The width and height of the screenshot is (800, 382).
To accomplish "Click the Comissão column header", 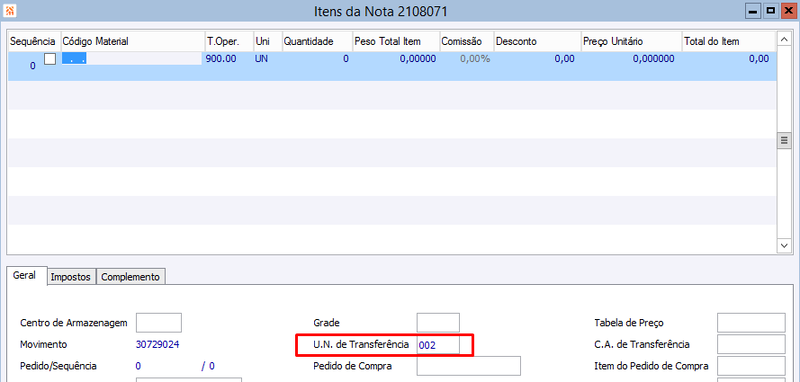I will [466, 41].
